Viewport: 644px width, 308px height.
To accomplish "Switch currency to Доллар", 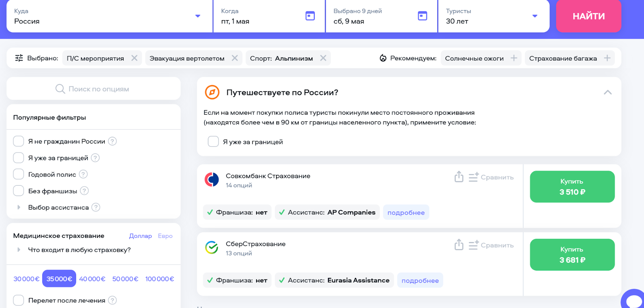I will pos(140,236).
